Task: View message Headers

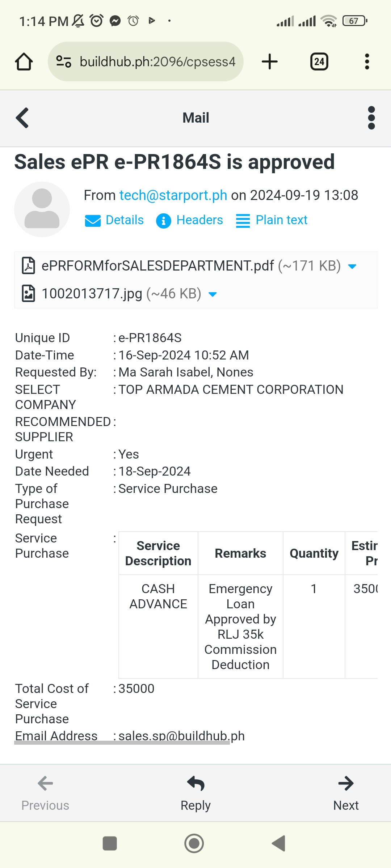Action: (189, 220)
